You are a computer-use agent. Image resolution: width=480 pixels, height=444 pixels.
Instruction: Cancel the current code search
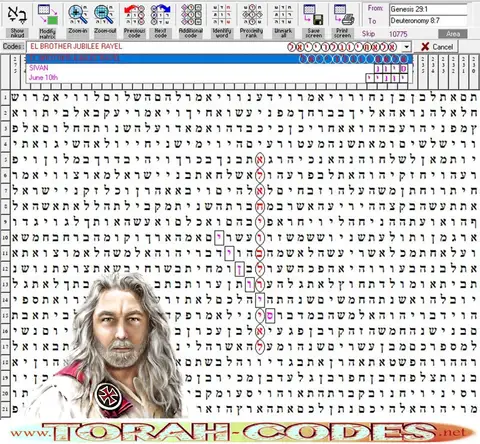click(x=437, y=47)
